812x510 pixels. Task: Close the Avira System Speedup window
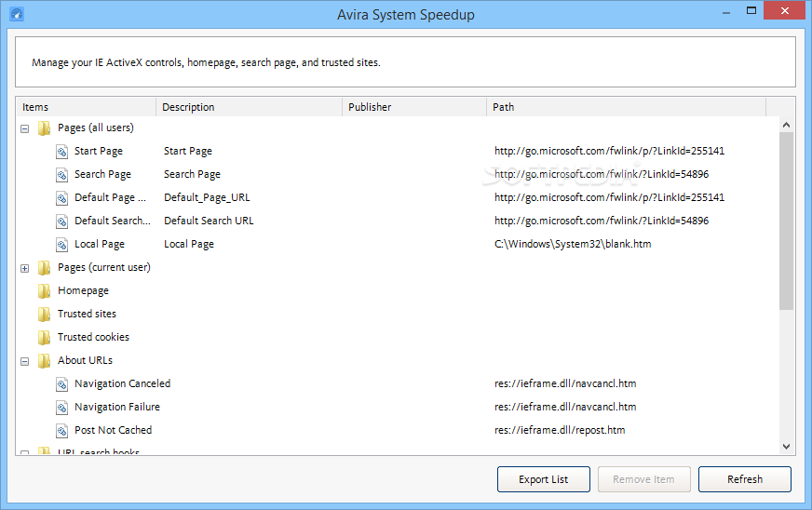[x=785, y=11]
